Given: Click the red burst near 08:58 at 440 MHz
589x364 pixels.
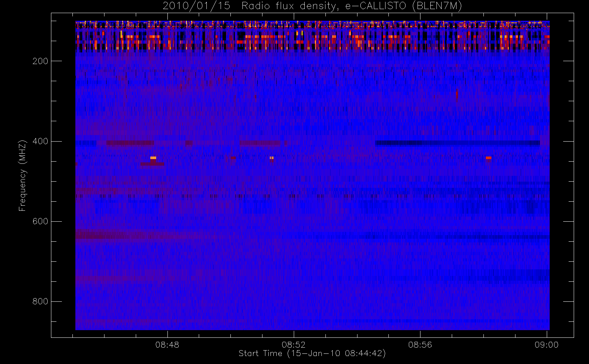Looking at the screenshot, I should pyautogui.click(x=489, y=158).
